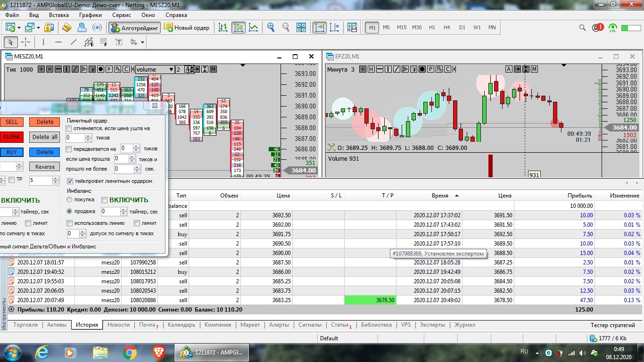Switch chart to bar chart mode
The width and height of the screenshot is (644, 362).
click(x=223, y=28)
